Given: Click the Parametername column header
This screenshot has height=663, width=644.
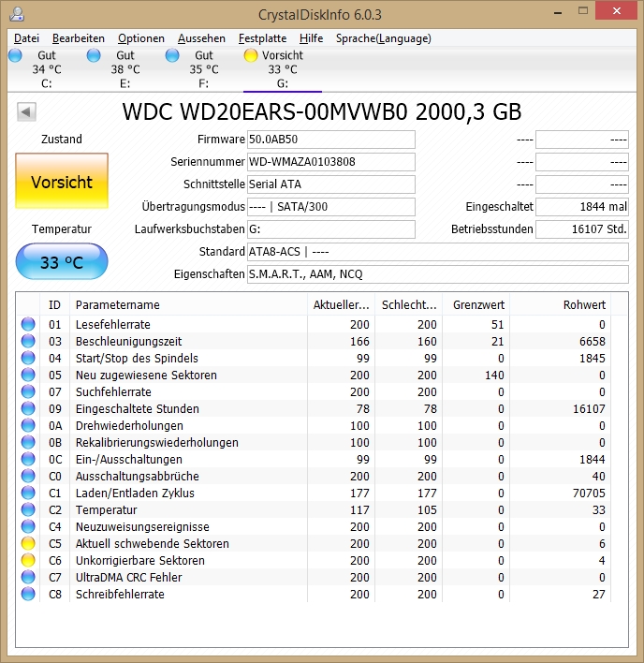Looking at the screenshot, I should pos(188,305).
